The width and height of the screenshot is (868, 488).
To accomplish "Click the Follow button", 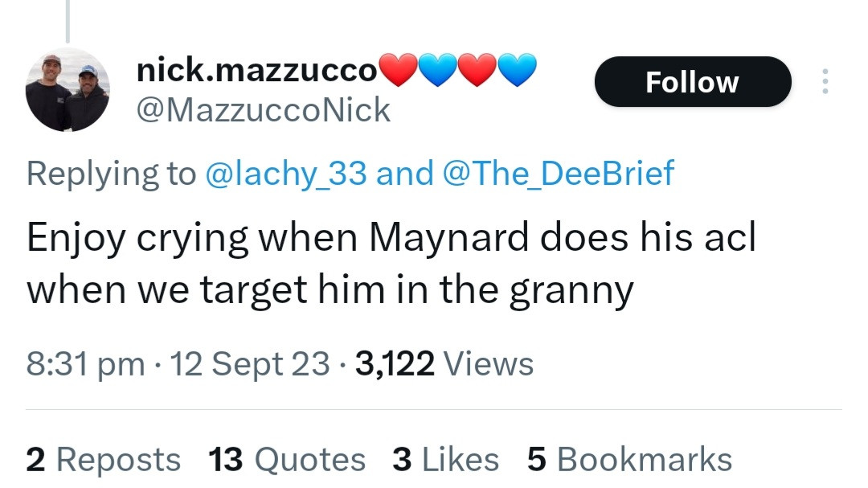I will tap(692, 82).
